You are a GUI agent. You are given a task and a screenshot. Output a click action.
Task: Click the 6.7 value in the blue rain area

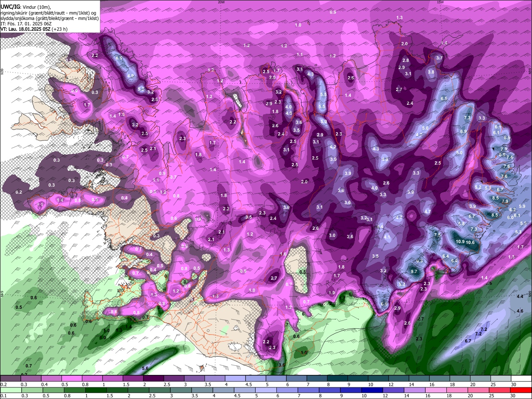coord(468,341)
